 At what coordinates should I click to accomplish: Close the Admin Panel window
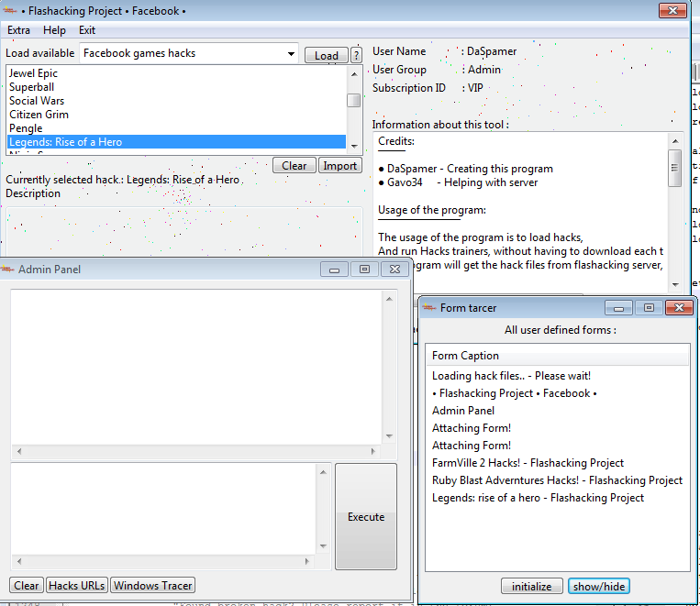[394, 270]
